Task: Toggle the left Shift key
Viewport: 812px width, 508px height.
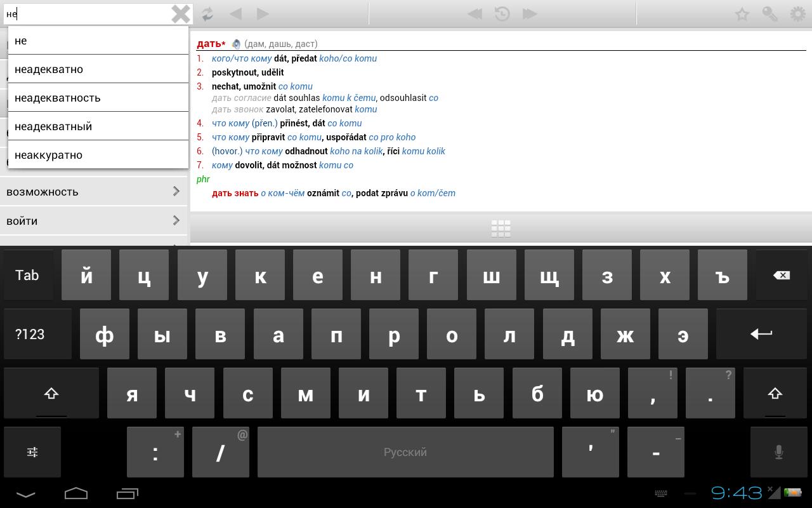Action: point(51,394)
